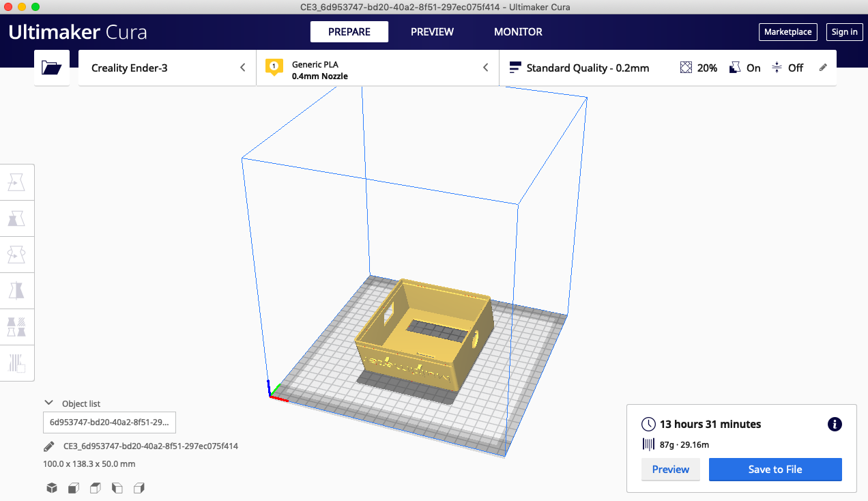Click Save to File

coord(775,470)
